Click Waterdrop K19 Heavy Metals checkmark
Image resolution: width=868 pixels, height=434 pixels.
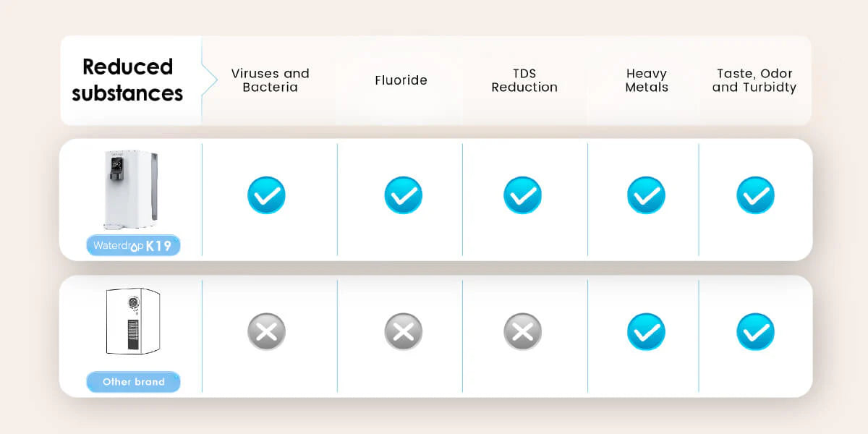[646, 195]
